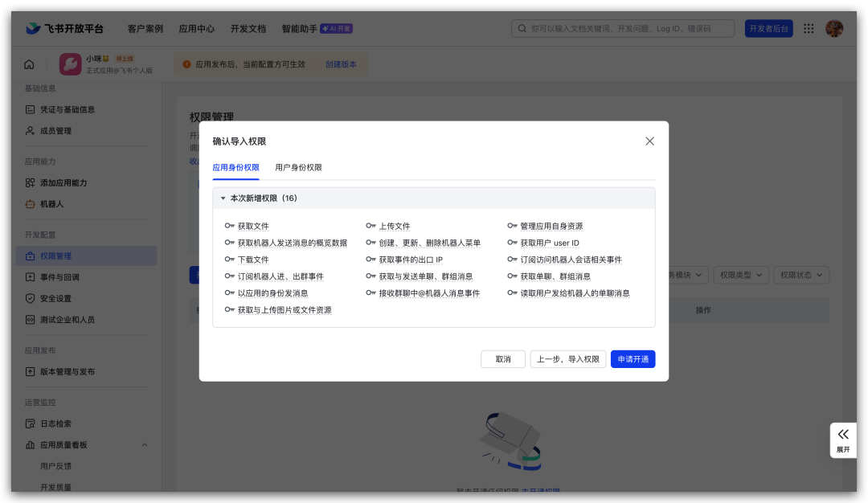Viewport: 868px width, 503px height.
Task: Click the user avatar in top right
Action: click(834, 28)
